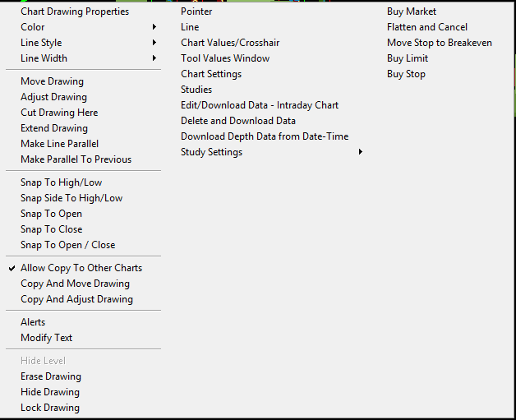Open the Study Settings submenu

tap(211, 152)
